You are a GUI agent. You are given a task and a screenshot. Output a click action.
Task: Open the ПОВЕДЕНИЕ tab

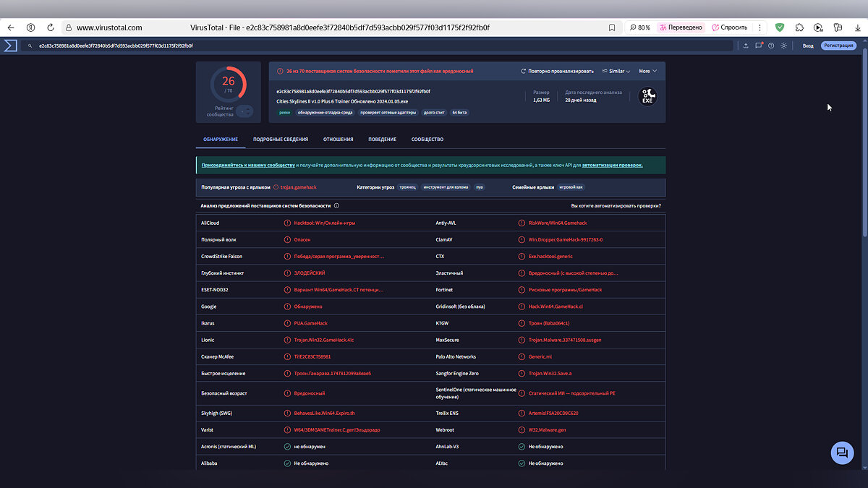point(382,140)
